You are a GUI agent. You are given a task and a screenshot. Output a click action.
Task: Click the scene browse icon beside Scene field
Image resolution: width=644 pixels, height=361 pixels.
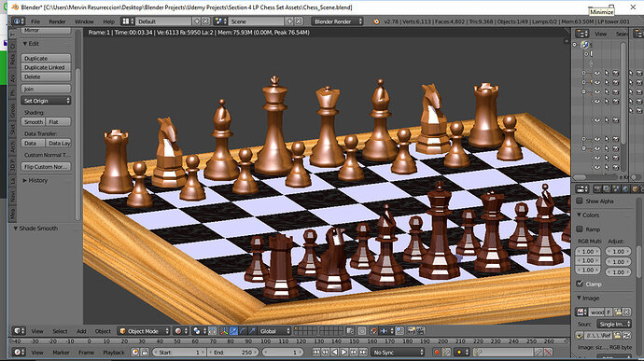click(x=220, y=21)
